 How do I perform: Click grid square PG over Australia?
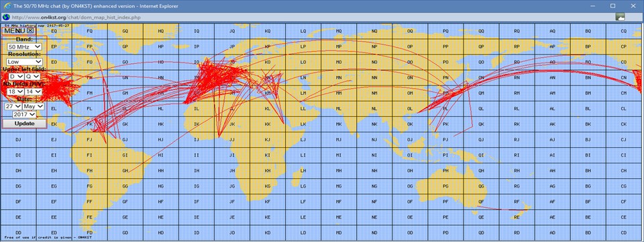coord(445,186)
